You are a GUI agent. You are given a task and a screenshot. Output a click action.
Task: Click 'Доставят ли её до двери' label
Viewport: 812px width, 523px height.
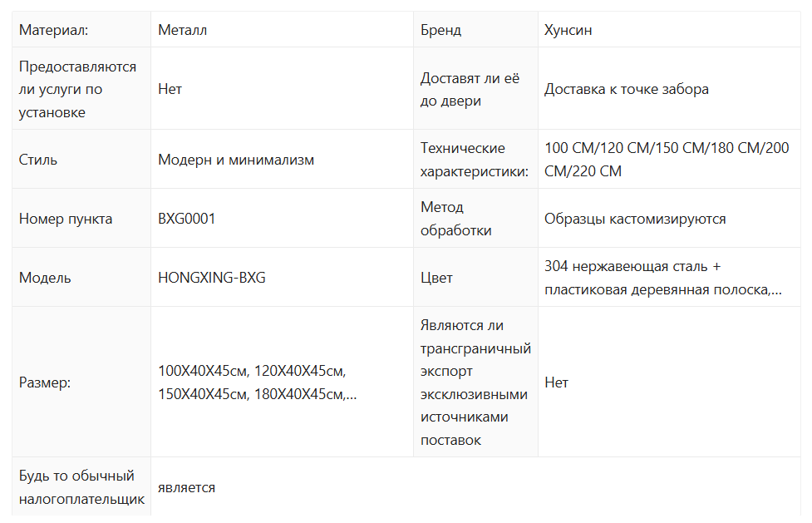point(470,89)
